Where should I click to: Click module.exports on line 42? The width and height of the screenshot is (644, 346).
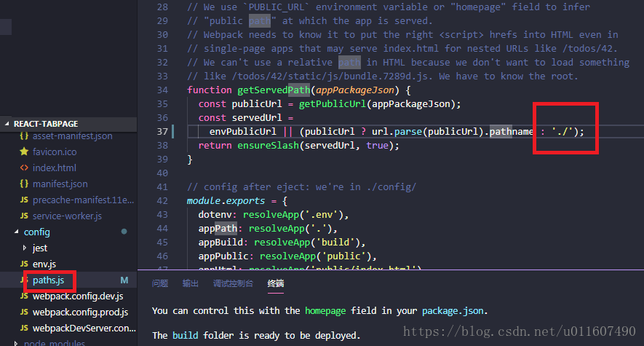coord(226,201)
